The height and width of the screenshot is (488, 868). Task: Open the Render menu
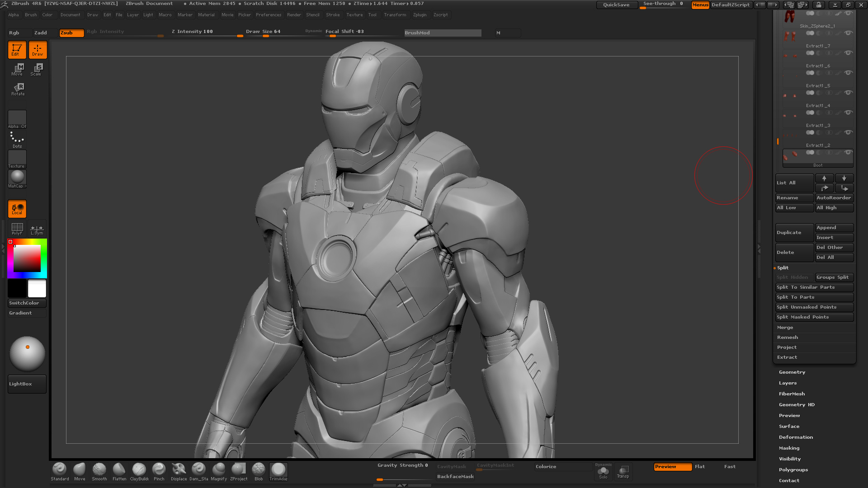[294, 15]
